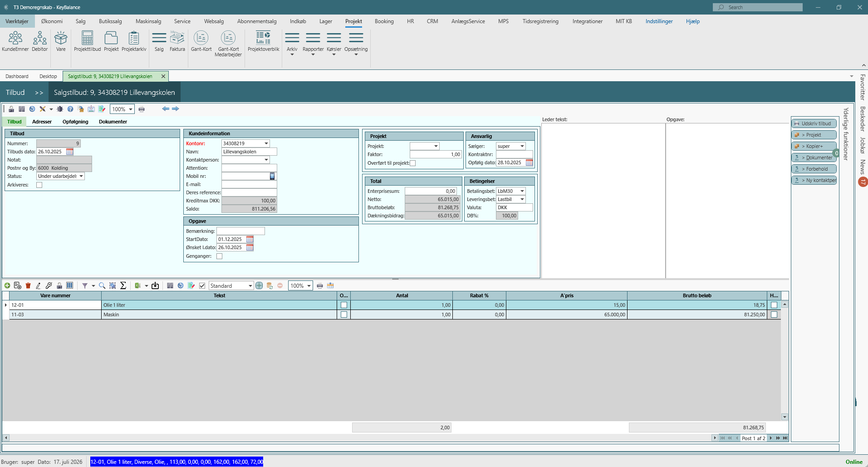The height and width of the screenshot is (467, 868).
Task: Click the Udskriv tilbud button
Action: click(814, 123)
